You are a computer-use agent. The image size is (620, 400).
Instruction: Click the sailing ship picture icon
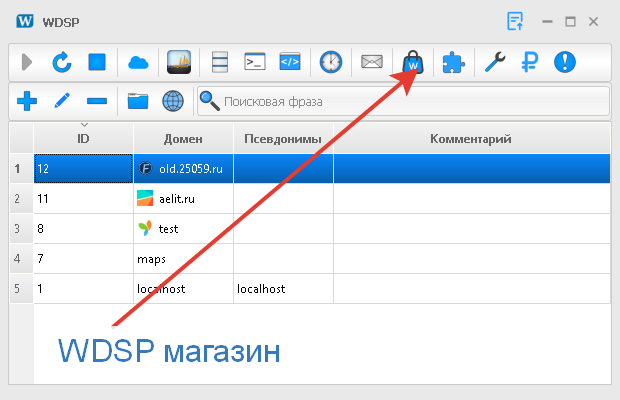pos(179,62)
